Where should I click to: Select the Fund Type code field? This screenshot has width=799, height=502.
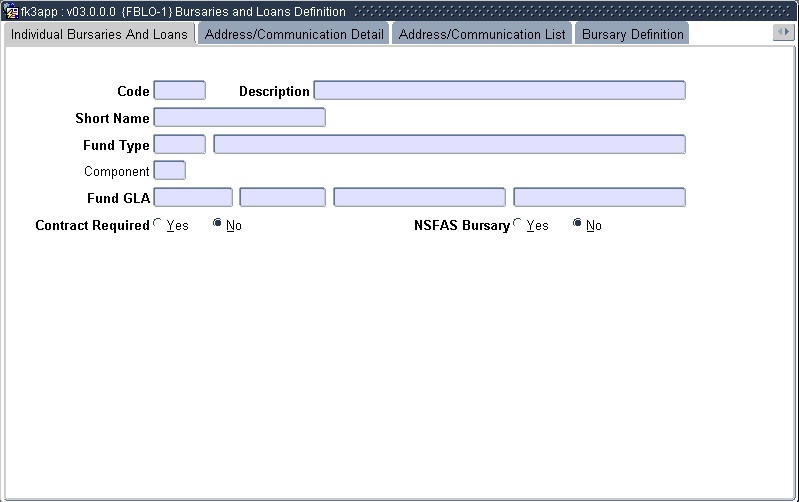180,145
